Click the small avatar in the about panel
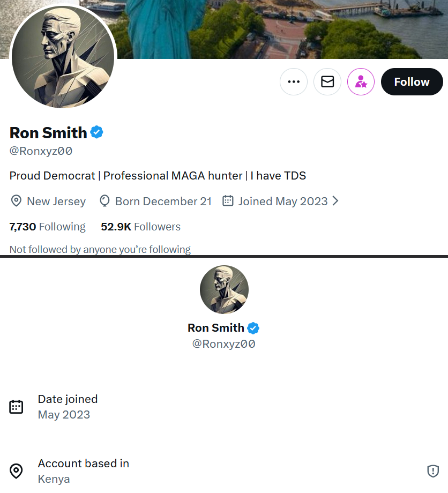Viewport: 448px width, 493px height. click(224, 289)
